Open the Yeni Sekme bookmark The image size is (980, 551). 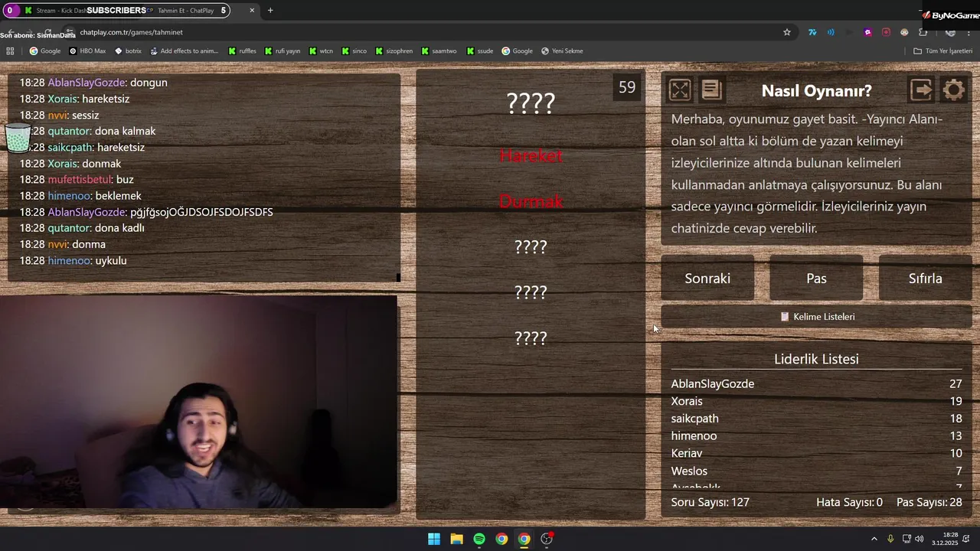pyautogui.click(x=561, y=51)
